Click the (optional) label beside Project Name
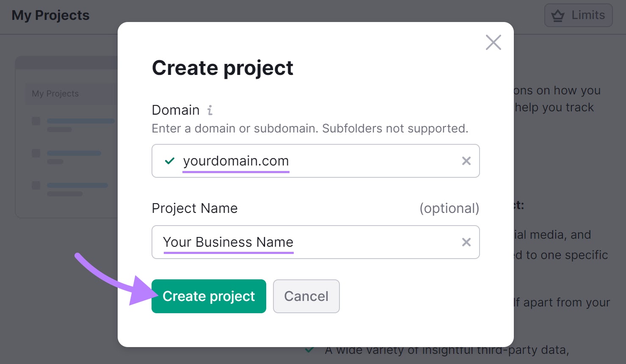This screenshot has width=626, height=364. [449, 208]
